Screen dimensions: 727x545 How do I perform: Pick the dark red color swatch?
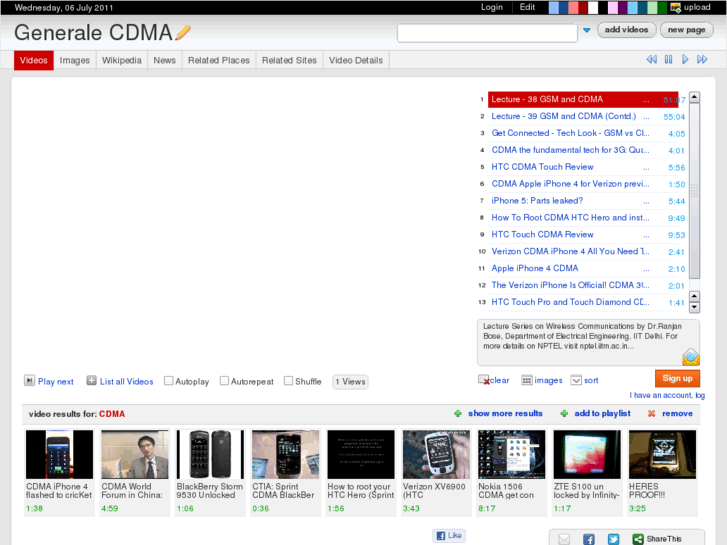(x=583, y=7)
